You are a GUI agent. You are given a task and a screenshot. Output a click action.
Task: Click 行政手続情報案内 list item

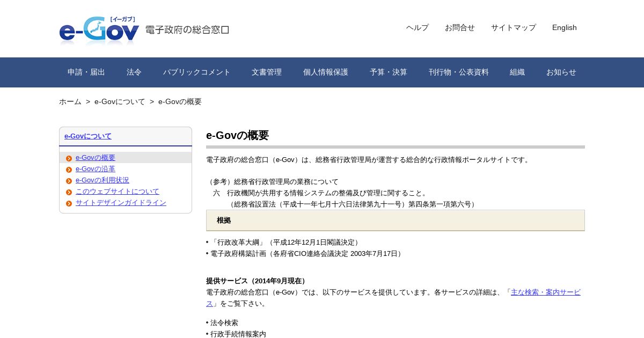pos(238,334)
